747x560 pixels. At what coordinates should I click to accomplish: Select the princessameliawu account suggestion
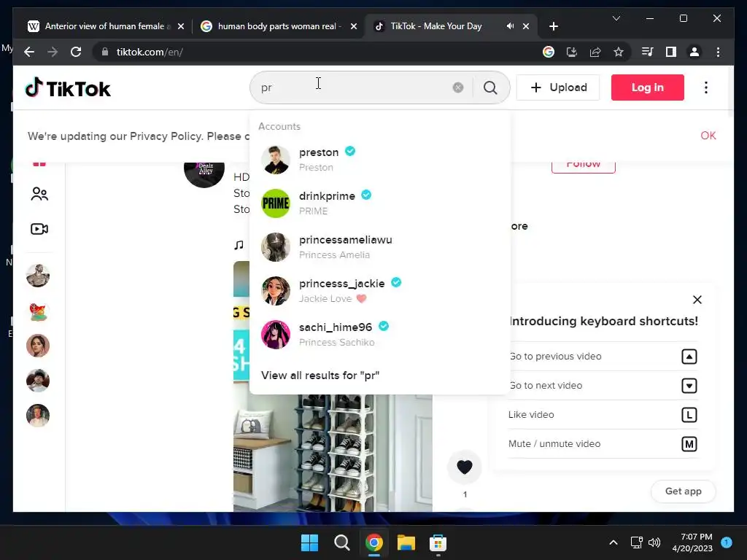point(379,247)
